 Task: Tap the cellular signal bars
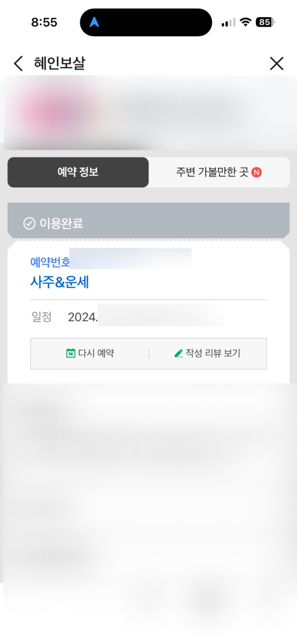click(x=228, y=23)
